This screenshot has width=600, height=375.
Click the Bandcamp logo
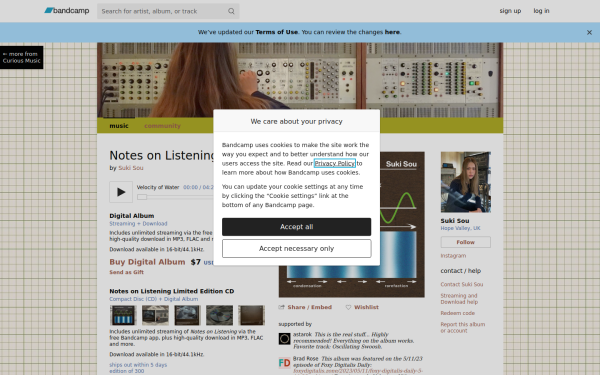(67, 11)
